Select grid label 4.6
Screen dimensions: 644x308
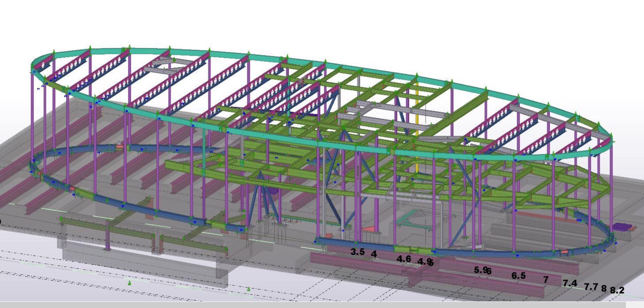404,259
